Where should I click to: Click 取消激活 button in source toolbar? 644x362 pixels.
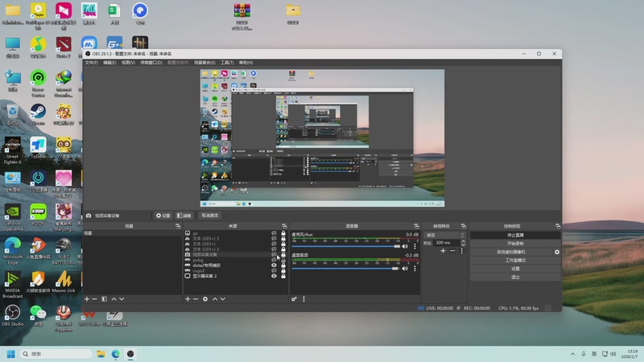[210, 216]
